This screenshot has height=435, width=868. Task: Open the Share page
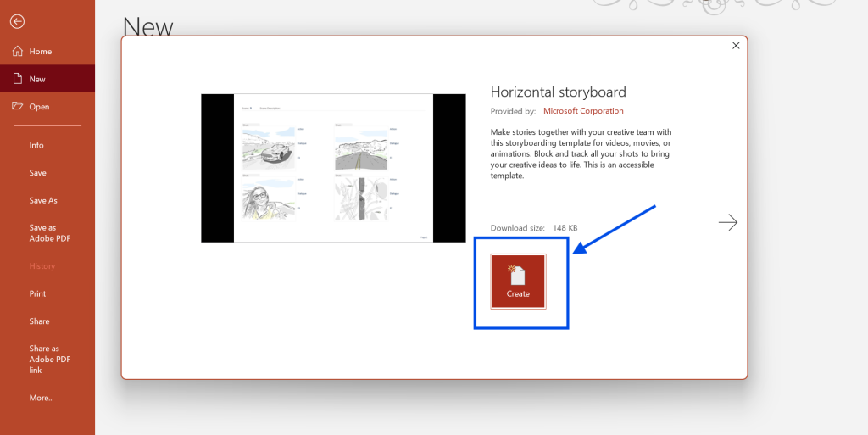[x=39, y=321]
